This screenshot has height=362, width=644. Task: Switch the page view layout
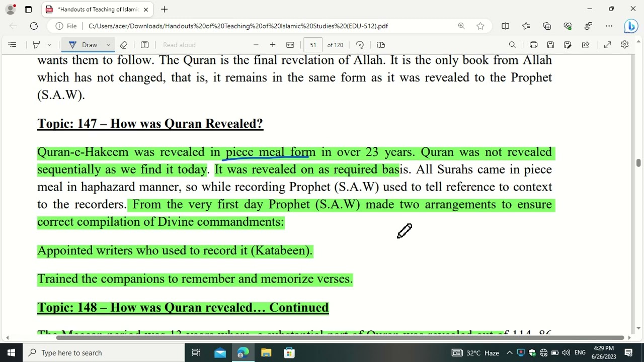coord(381,45)
